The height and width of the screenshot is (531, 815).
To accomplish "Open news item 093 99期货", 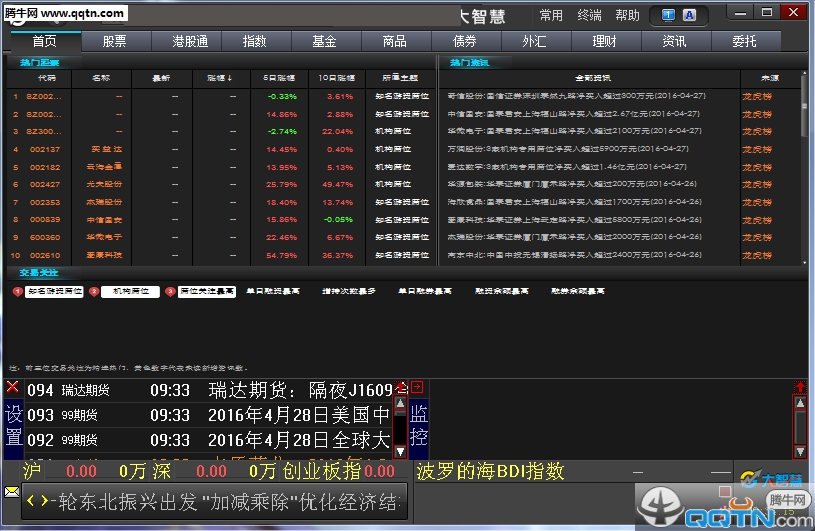I will click(x=209, y=415).
